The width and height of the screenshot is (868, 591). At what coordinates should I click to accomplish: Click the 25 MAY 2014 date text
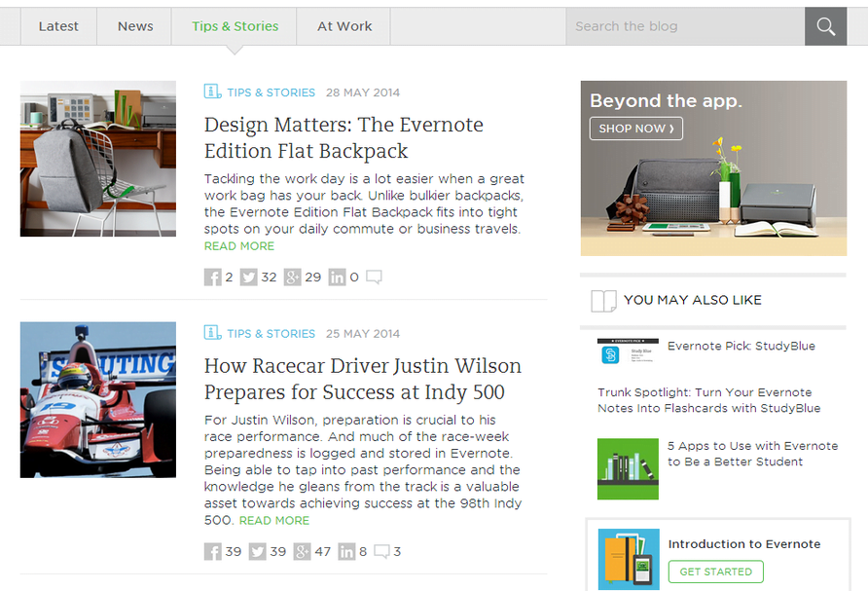point(363,333)
